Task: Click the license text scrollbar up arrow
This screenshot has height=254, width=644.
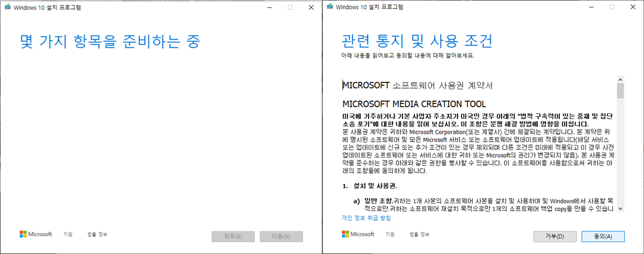Action: 620,79
